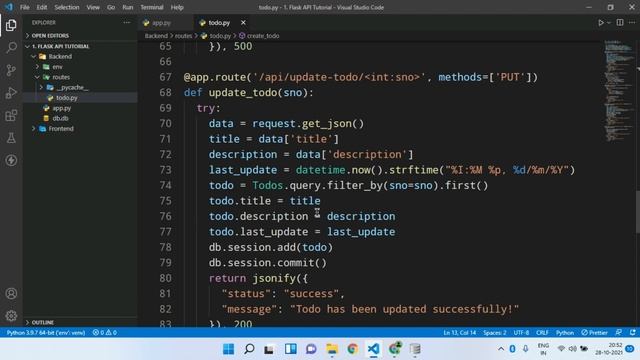Open run options dropdown beside play button
640x360 pixels.
click(x=609, y=23)
